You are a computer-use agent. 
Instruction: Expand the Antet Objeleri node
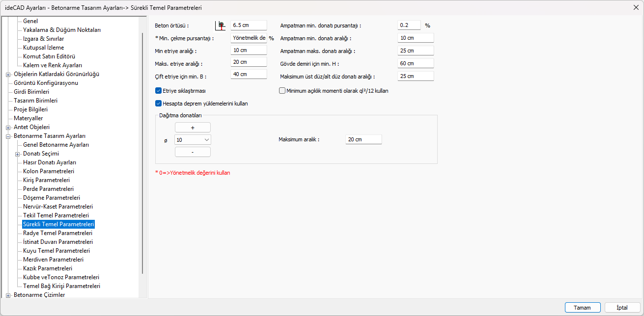tap(8, 128)
